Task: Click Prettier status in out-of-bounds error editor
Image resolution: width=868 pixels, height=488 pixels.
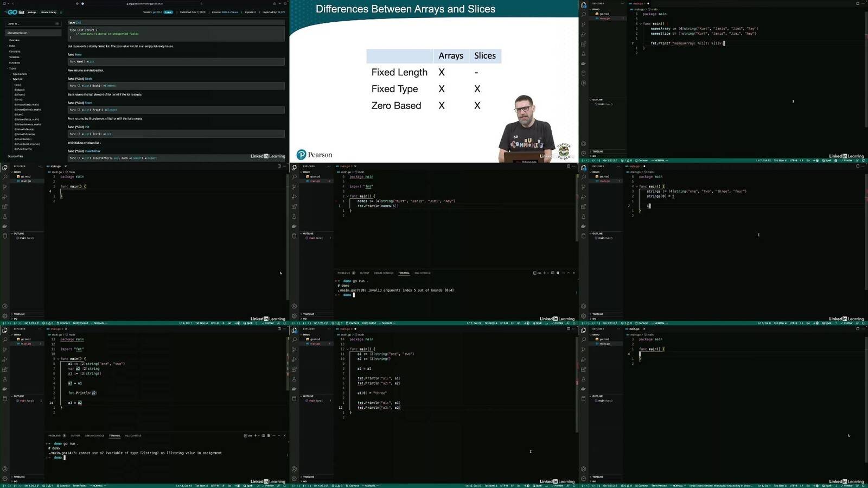Action: (558, 323)
